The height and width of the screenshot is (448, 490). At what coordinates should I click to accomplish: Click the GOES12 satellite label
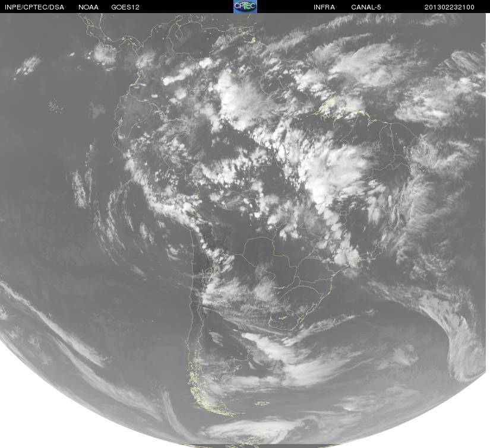[125, 7]
